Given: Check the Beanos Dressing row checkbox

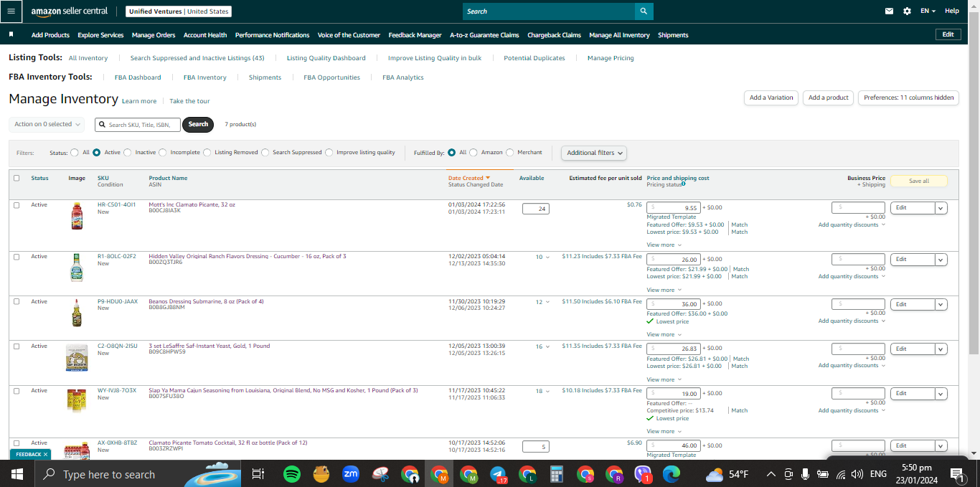Looking at the screenshot, I should 17,301.
